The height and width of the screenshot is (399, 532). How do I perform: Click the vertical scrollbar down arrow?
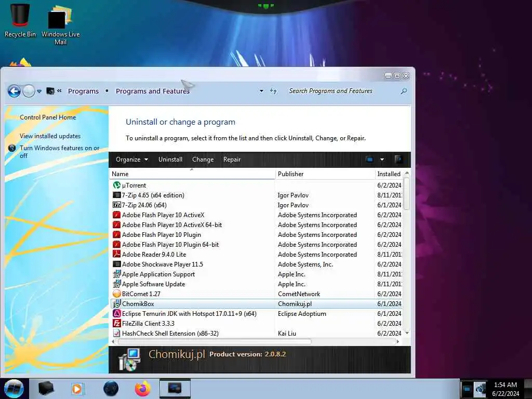tap(407, 333)
